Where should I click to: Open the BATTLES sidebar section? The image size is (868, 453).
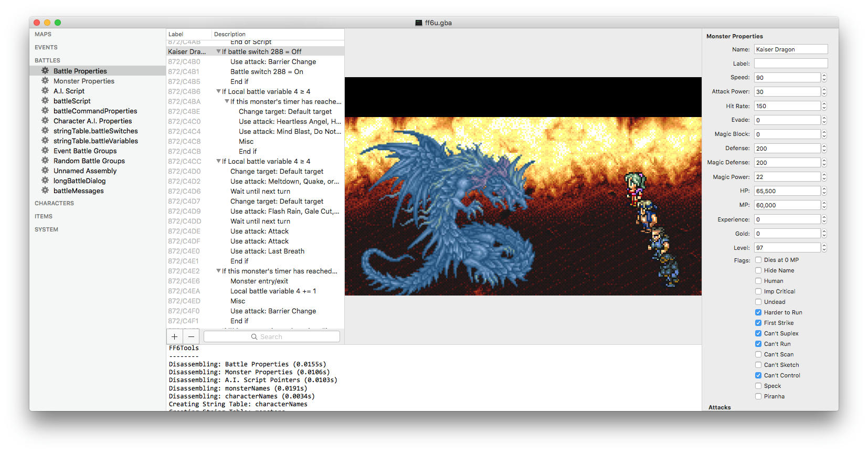47,60
